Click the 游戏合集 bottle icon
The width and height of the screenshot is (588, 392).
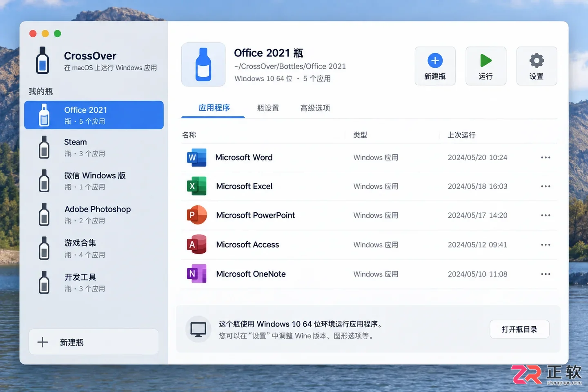[44, 248]
